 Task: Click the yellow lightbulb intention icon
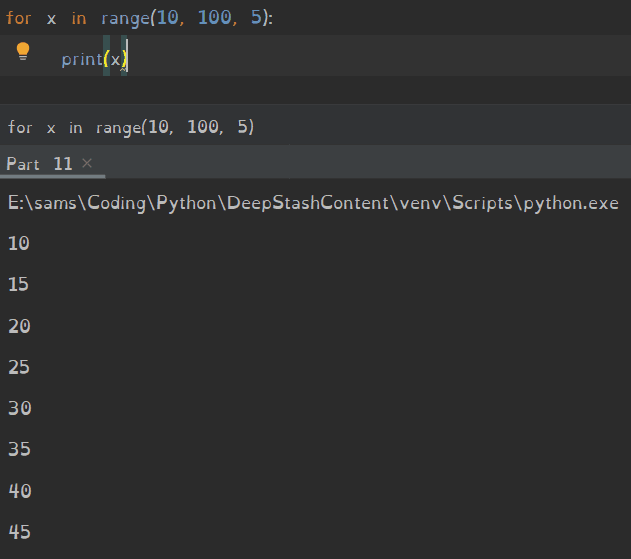pos(23,52)
